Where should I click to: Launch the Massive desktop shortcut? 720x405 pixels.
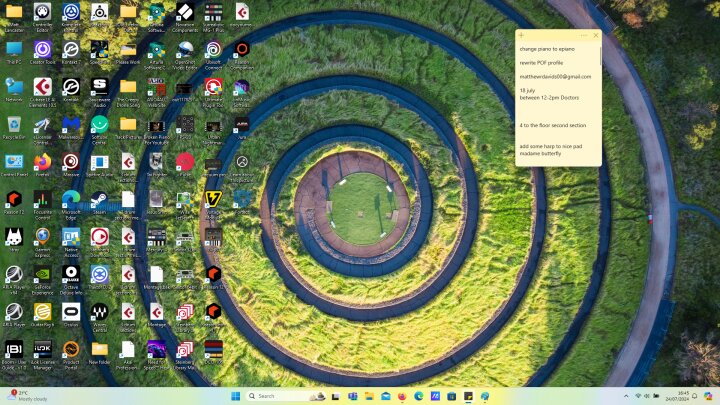coord(71,165)
